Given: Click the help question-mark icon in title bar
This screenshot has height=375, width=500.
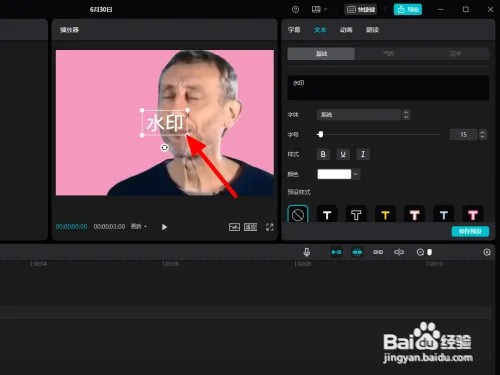Looking at the screenshot, I should click(x=295, y=9).
